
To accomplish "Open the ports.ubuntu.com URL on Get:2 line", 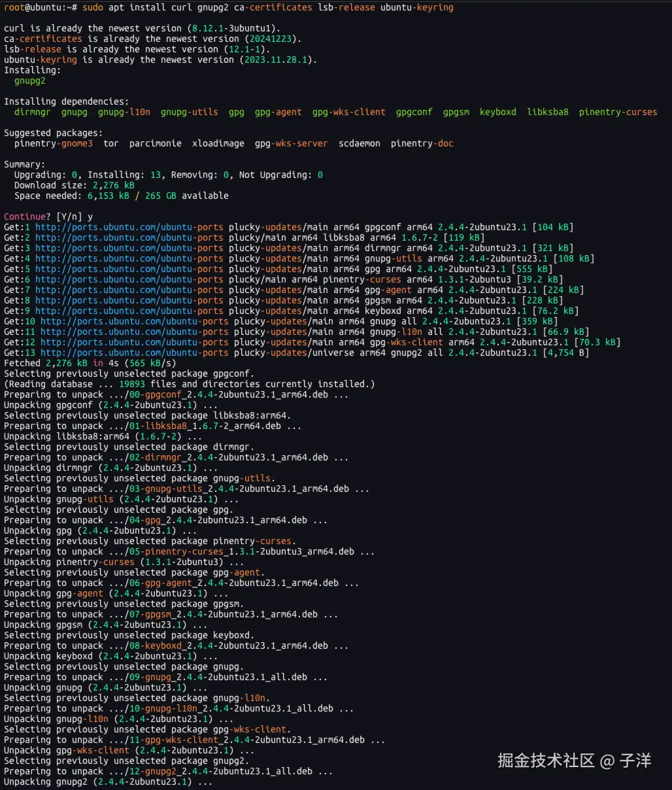I will click(129, 238).
